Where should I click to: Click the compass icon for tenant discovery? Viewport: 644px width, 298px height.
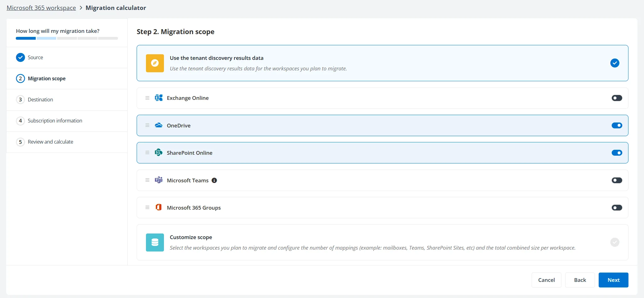tap(155, 63)
